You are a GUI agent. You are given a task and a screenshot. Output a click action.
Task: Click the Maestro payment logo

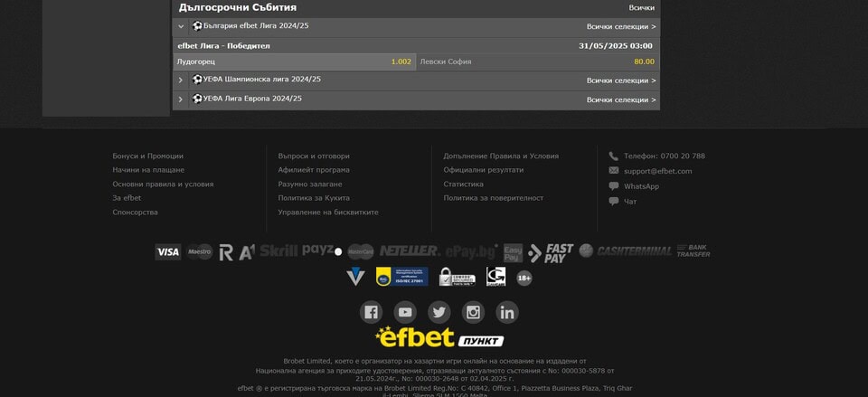[199, 252]
